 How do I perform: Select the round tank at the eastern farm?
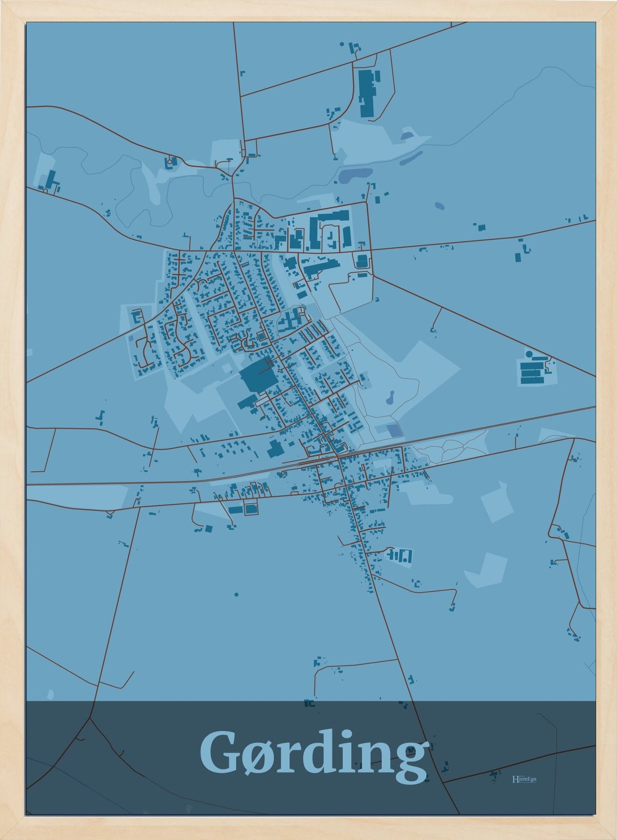click(x=529, y=354)
